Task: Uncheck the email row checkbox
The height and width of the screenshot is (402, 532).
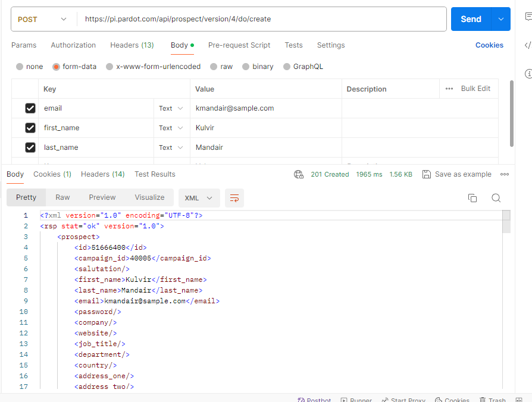Action: 30,108
